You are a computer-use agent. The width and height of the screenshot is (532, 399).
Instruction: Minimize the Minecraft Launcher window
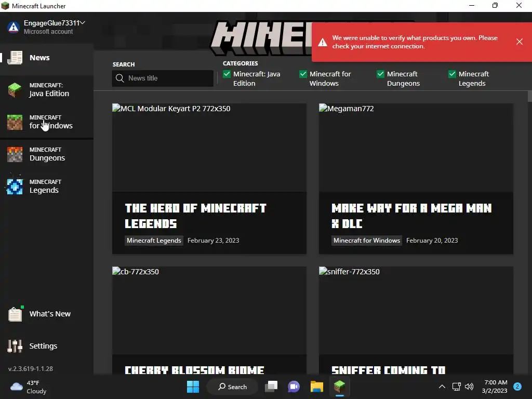tap(472, 5)
